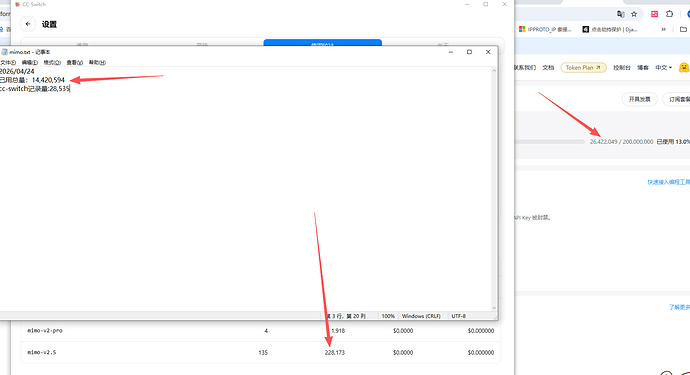Click the Notepad mimo.txt title icon
Screen dimensions: 690x375
click(x=4, y=52)
